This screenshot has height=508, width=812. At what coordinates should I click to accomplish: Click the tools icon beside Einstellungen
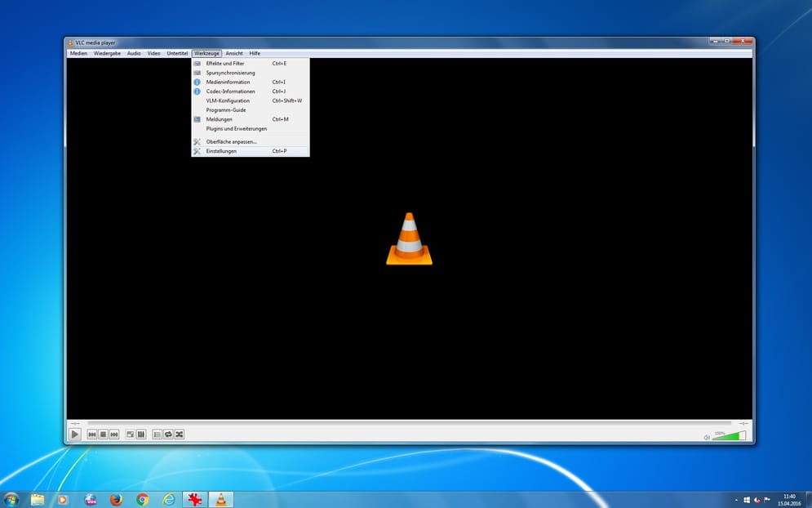(x=197, y=151)
